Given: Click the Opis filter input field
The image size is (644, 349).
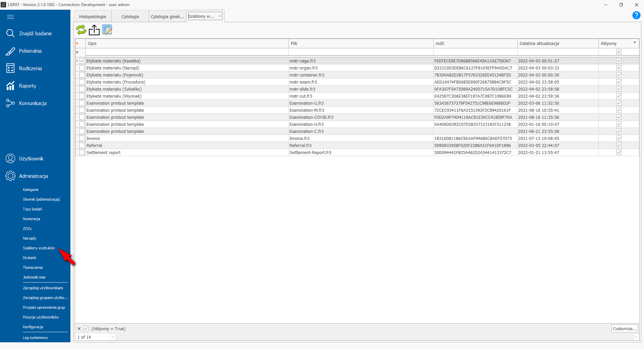Looking at the screenshot, I should coord(187,52).
